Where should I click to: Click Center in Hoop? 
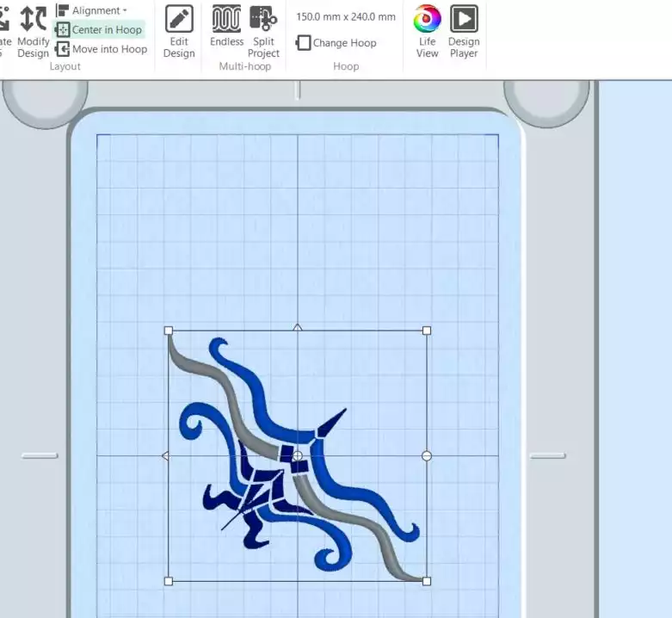tap(99, 29)
